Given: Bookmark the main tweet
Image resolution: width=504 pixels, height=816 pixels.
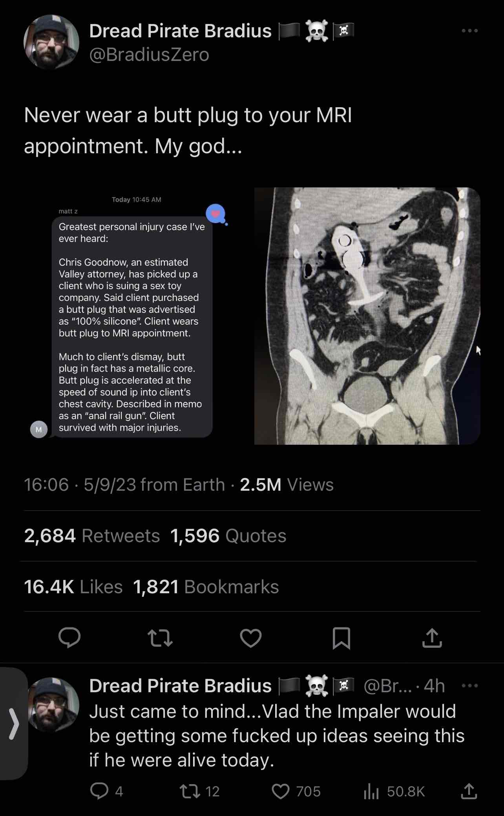Looking at the screenshot, I should tap(341, 638).
